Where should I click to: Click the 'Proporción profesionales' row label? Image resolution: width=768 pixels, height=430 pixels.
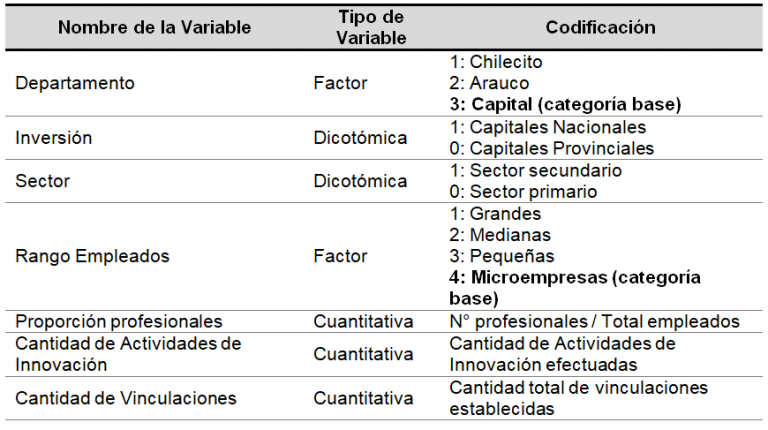point(118,321)
